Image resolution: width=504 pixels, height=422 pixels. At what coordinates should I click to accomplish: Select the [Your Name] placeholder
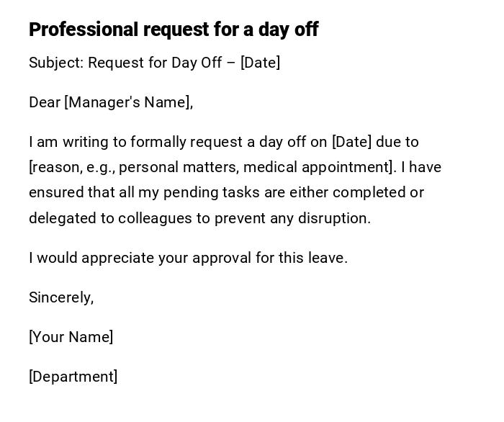coord(71,337)
